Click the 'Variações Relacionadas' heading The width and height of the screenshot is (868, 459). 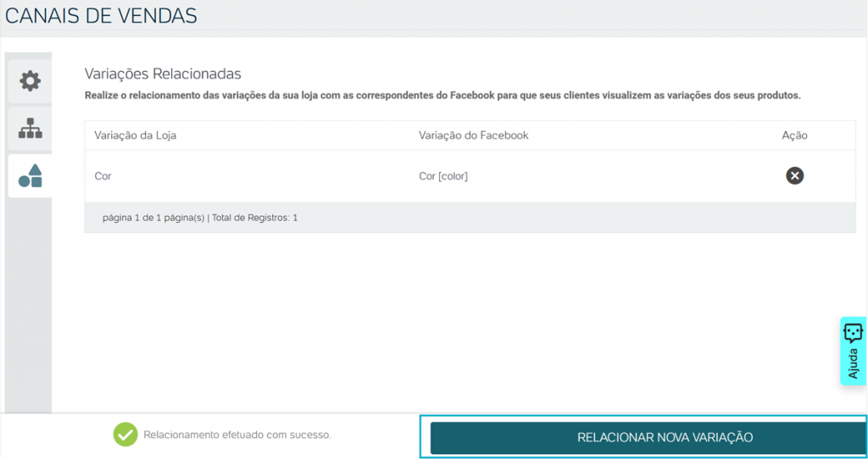tap(163, 74)
